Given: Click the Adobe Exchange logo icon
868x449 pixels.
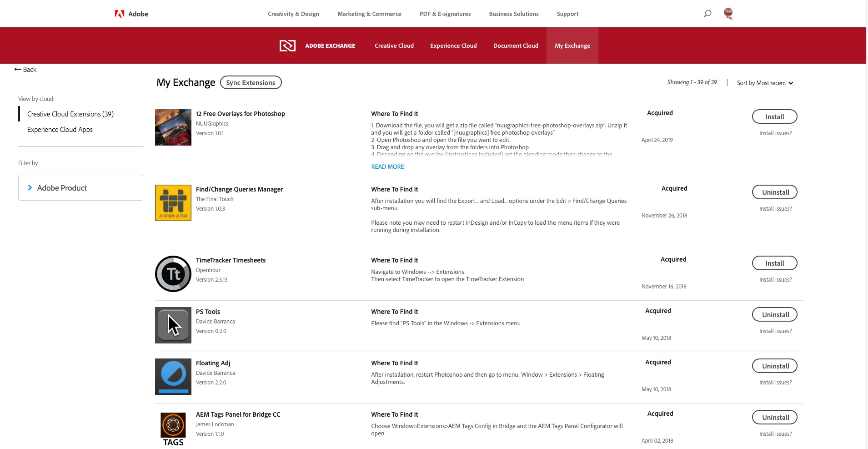Looking at the screenshot, I should click(x=287, y=45).
